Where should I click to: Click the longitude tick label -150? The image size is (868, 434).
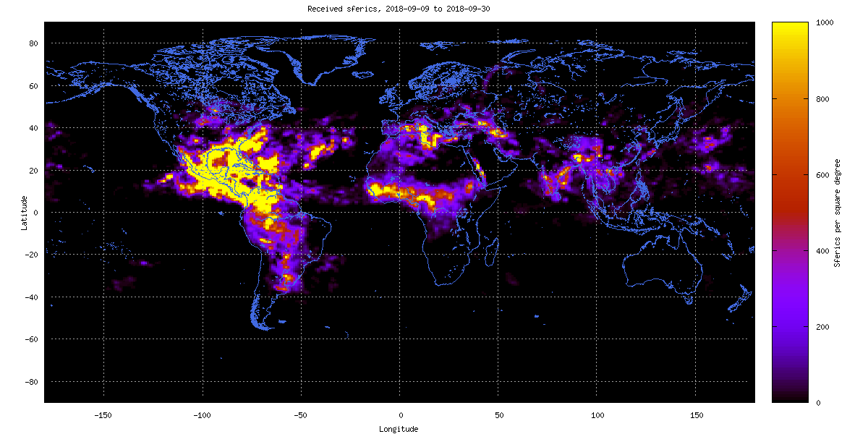[103, 416]
